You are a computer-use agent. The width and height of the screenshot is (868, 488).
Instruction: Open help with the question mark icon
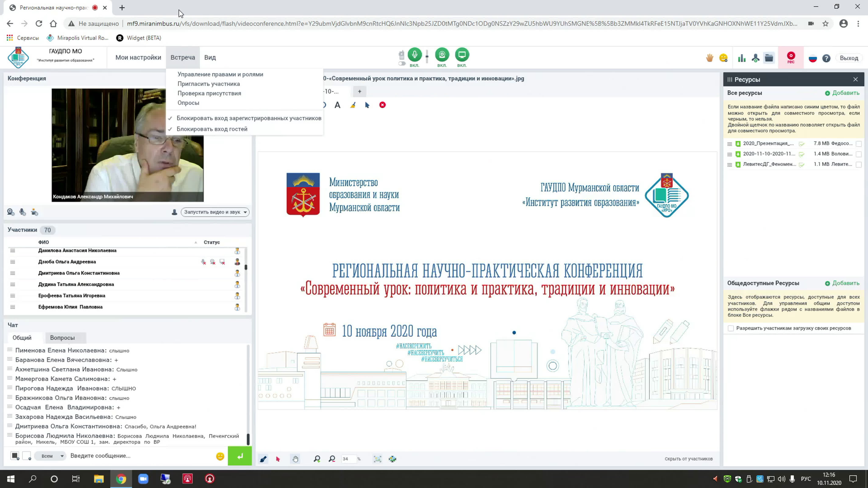826,58
